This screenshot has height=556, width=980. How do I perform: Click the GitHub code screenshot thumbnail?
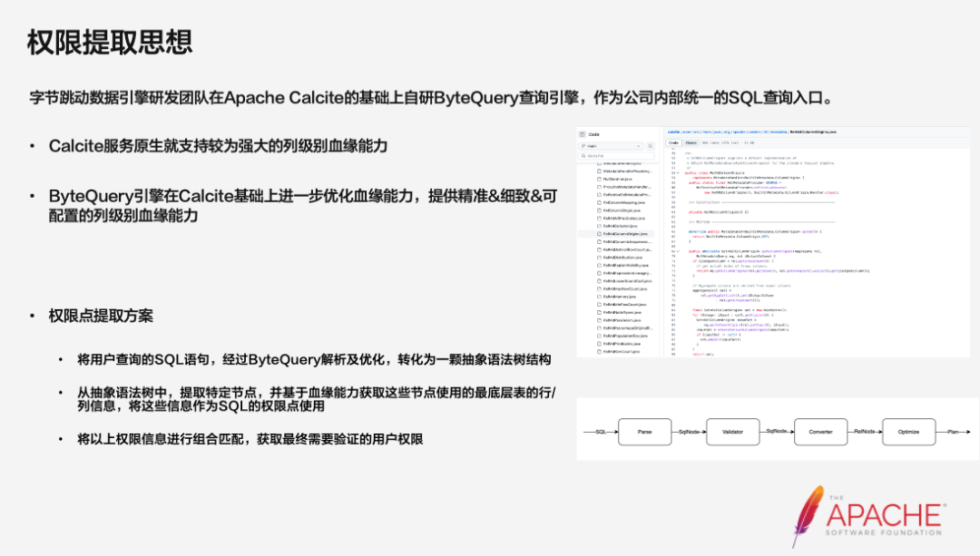pyautogui.click(x=773, y=242)
